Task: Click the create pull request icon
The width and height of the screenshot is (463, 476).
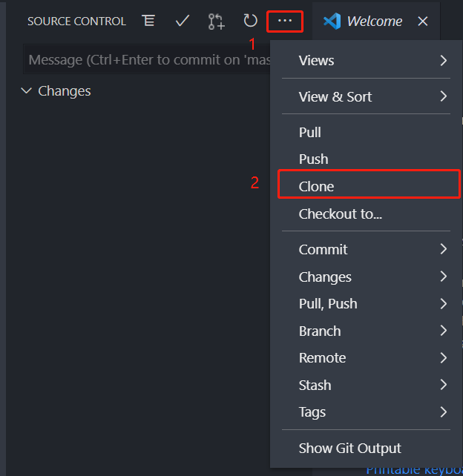Action: pyautogui.click(x=217, y=22)
